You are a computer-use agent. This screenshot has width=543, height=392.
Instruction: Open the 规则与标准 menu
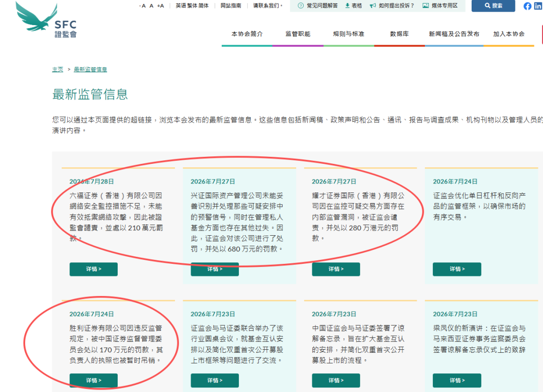pyautogui.click(x=348, y=34)
